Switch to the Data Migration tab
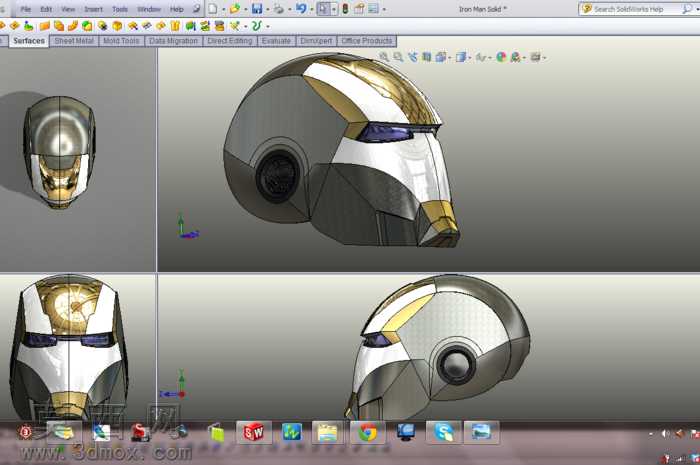The image size is (700, 465). (173, 41)
